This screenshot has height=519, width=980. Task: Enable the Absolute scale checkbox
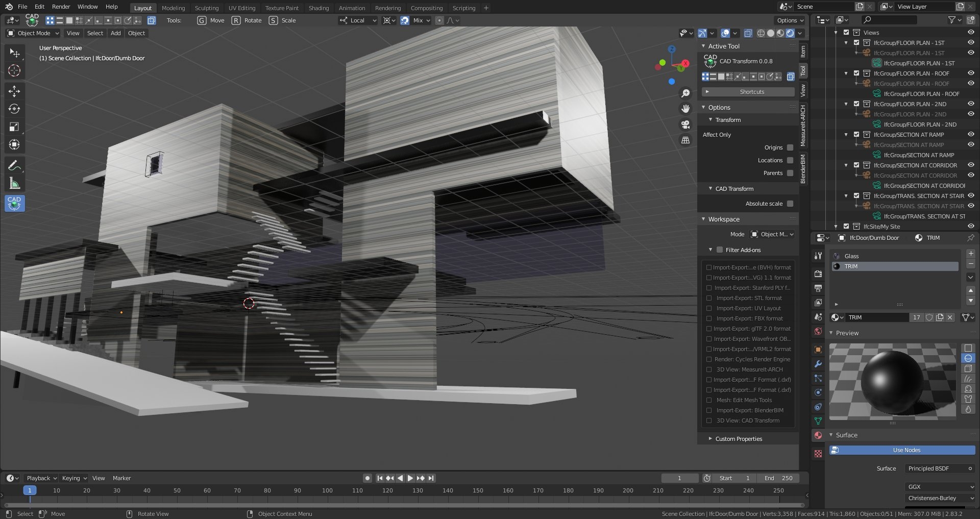[x=790, y=203]
